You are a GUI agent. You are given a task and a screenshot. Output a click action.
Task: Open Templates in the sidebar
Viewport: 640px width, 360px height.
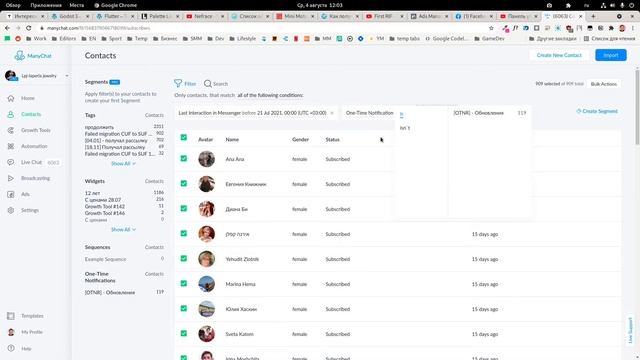[x=32, y=316]
